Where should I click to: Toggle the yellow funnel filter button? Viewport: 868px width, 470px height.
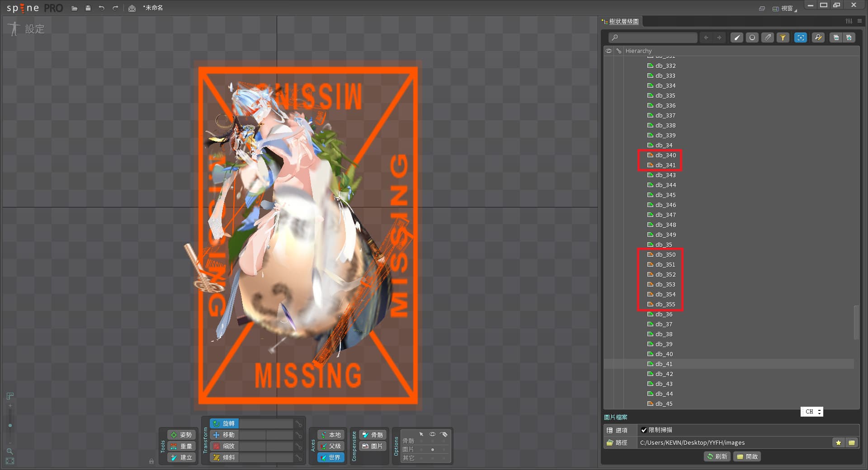coord(783,38)
